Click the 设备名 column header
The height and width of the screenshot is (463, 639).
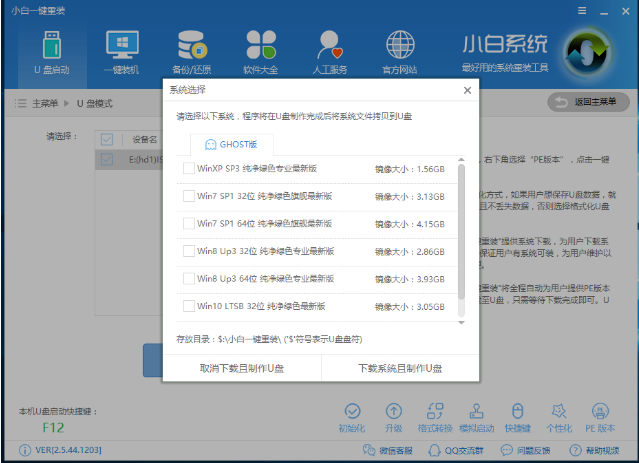tap(145, 140)
